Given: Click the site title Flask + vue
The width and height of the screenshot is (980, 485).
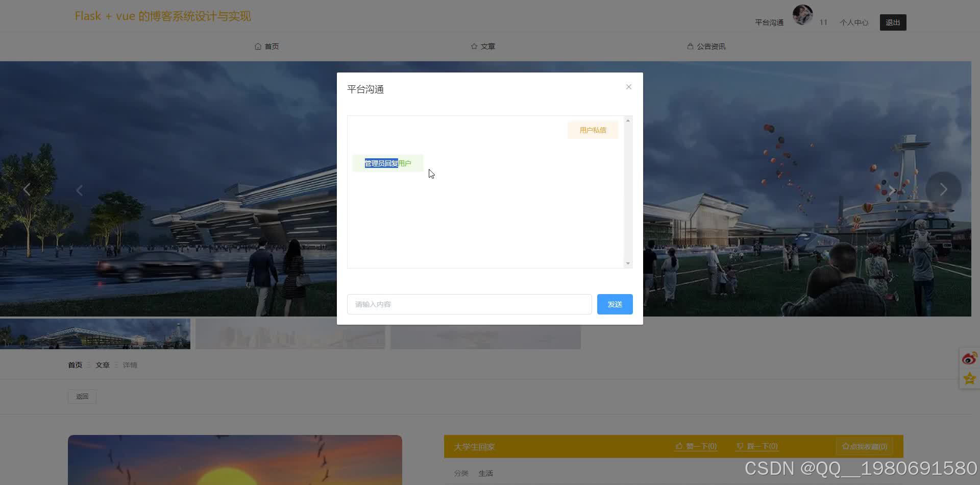Looking at the screenshot, I should click(x=163, y=16).
